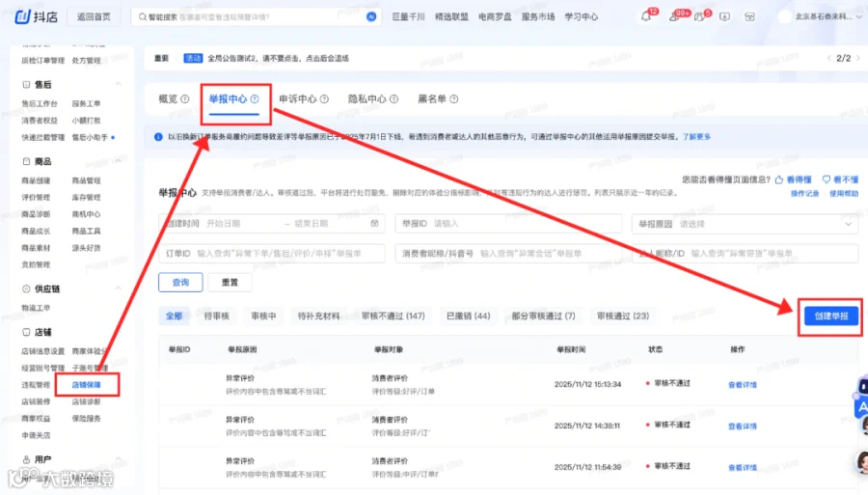Open 店铺保障 in sidebar
868x495 pixels.
pos(87,385)
